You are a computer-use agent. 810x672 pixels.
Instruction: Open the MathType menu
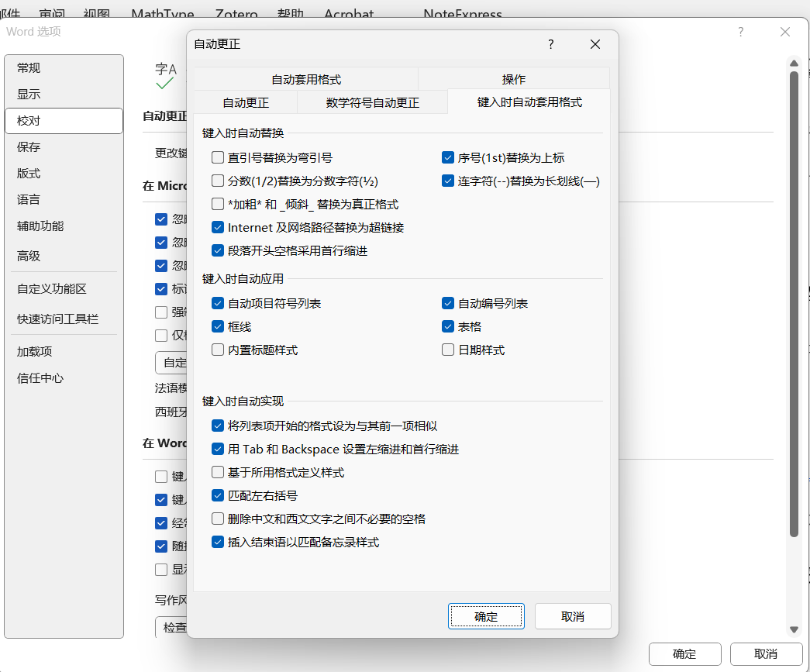click(x=162, y=13)
